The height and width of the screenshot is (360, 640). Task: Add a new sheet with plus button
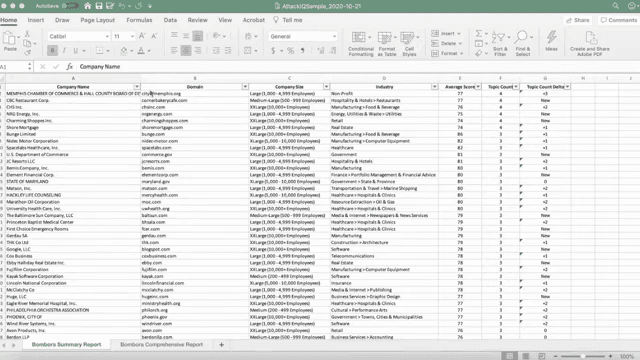tap(221, 345)
